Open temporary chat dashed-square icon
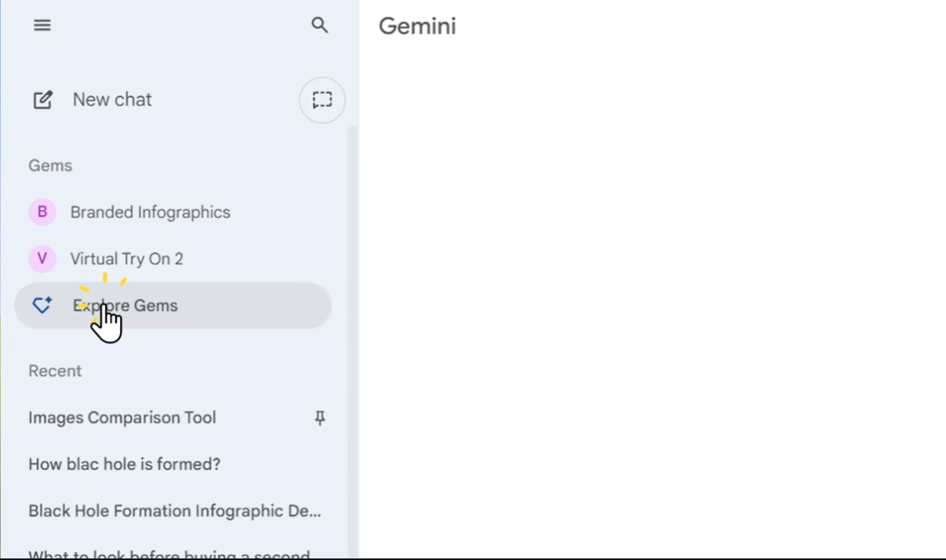Image resolution: width=946 pixels, height=560 pixels. (322, 100)
